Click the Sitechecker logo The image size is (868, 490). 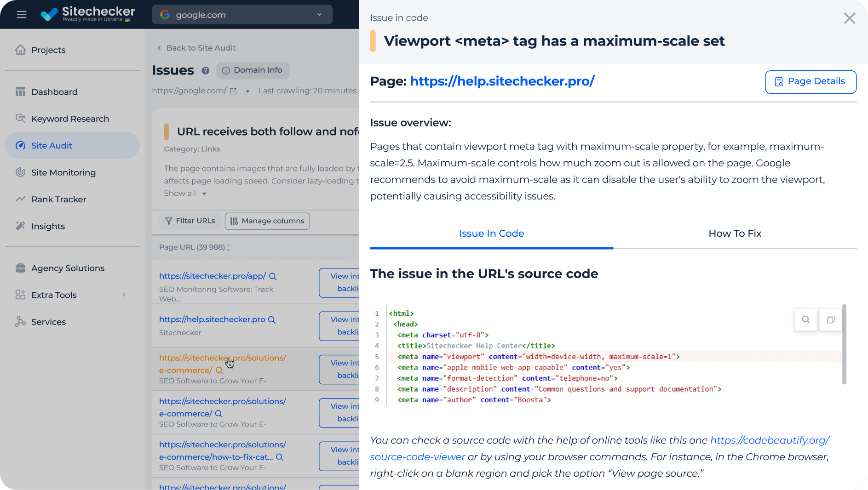(87, 14)
